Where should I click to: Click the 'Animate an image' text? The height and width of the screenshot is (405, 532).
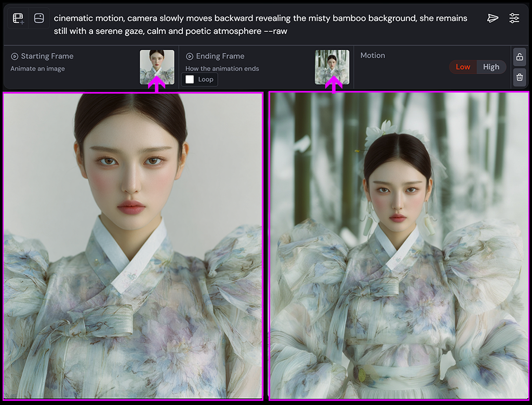click(37, 69)
